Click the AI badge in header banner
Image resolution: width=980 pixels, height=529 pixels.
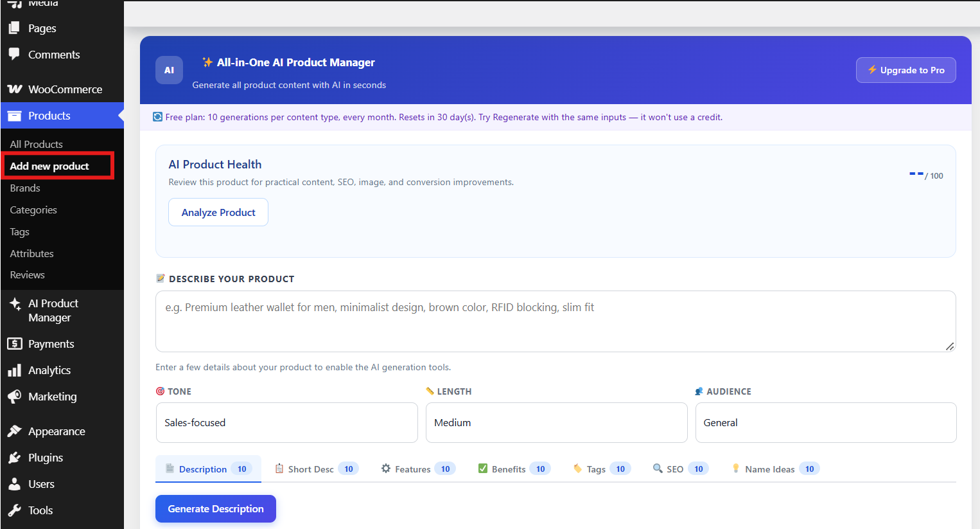[169, 70]
